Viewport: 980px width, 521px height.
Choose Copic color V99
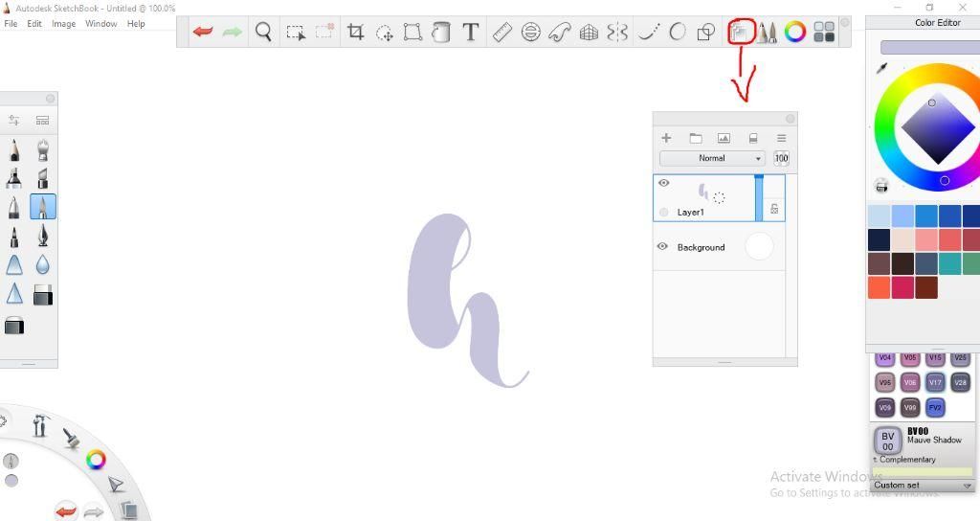(x=910, y=408)
